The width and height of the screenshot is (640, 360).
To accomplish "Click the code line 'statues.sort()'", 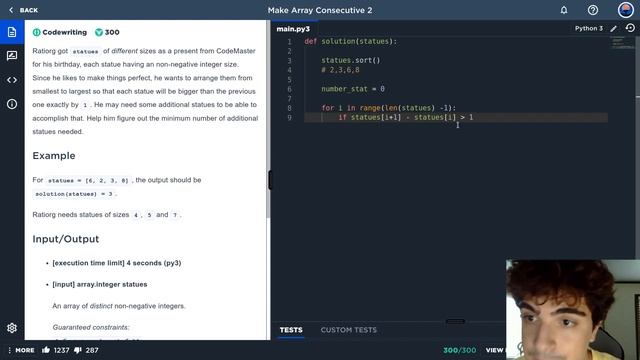I will click(351, 60).
